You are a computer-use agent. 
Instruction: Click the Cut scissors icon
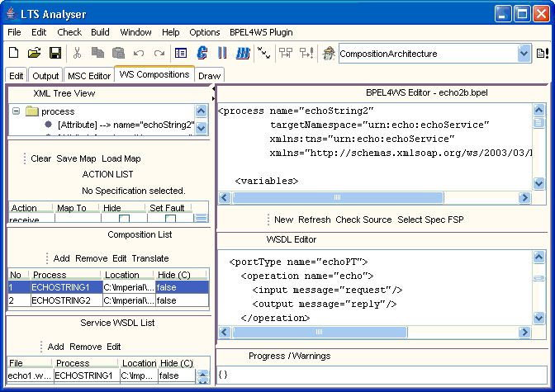tap(77, 54)
